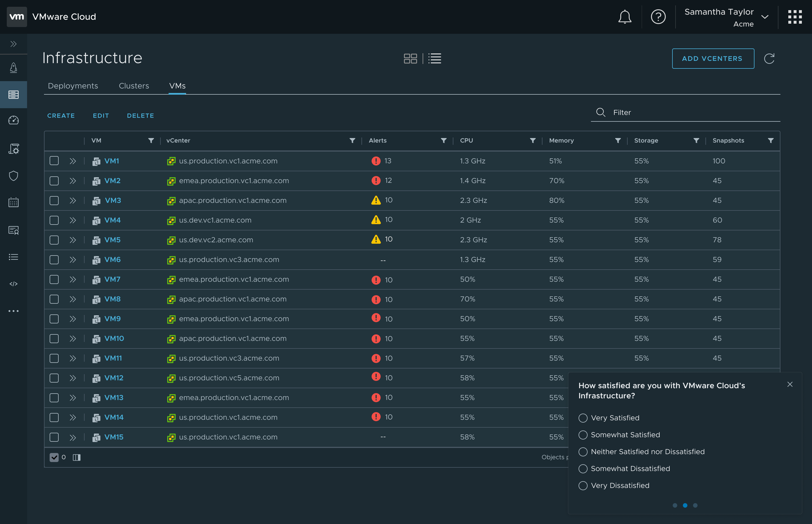Expand the VM7 row details
Image resolution: width=812 pixels, height=524 pixels.
tap(72, 279)
